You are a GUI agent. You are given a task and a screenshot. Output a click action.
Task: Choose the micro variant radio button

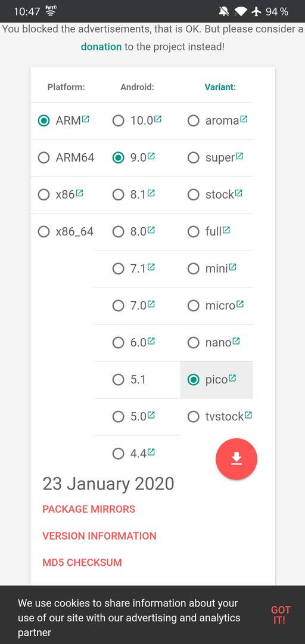pyautogui.click(x=194, y=305)
